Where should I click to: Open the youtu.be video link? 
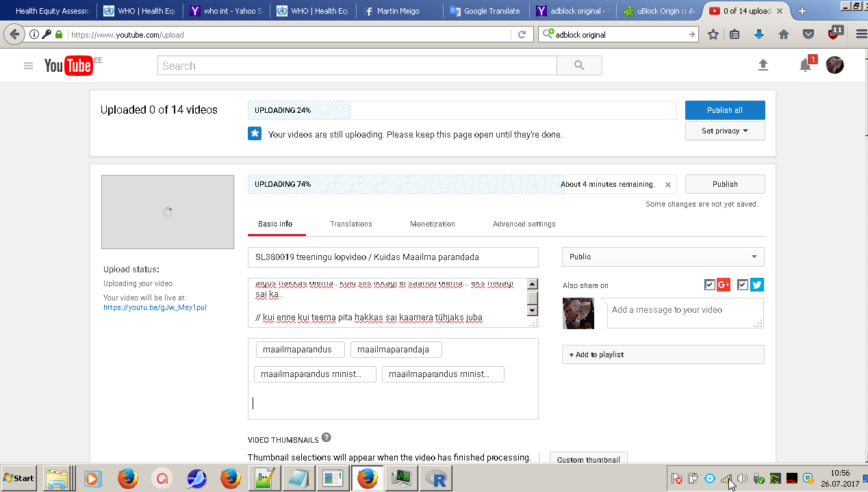click(155, 308)
